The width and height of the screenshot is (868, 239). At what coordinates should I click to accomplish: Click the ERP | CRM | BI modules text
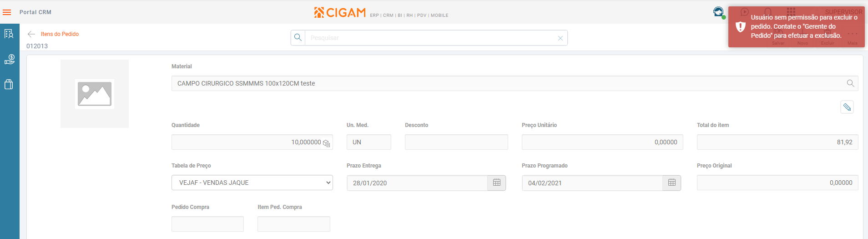coord(409,15)
